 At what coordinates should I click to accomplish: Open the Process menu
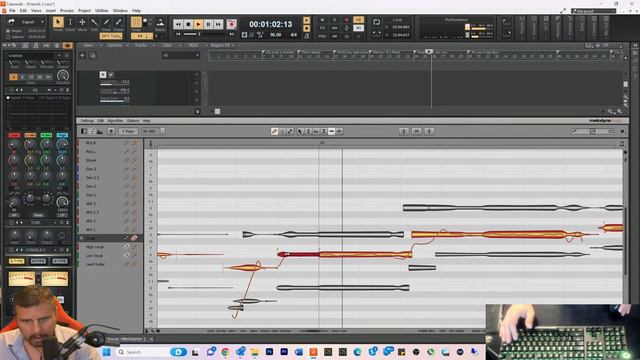[67, 11]
